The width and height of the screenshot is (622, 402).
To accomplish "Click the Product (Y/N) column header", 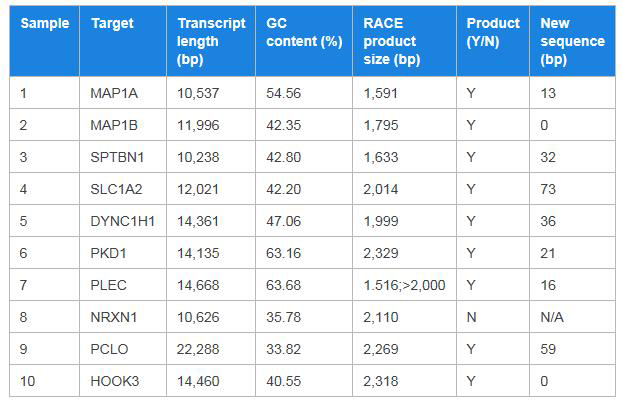I will coord(493,32).
